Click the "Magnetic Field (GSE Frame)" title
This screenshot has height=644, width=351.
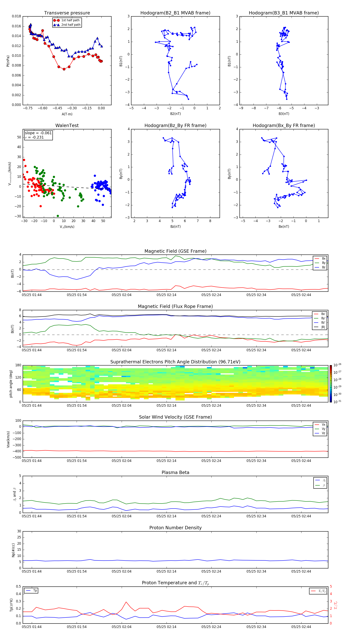click(175, 251)
